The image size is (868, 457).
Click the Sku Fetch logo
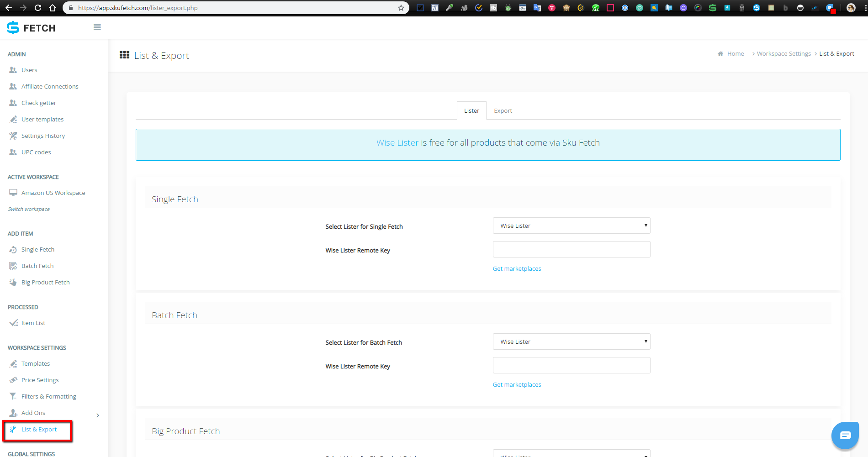click(31, 28)
